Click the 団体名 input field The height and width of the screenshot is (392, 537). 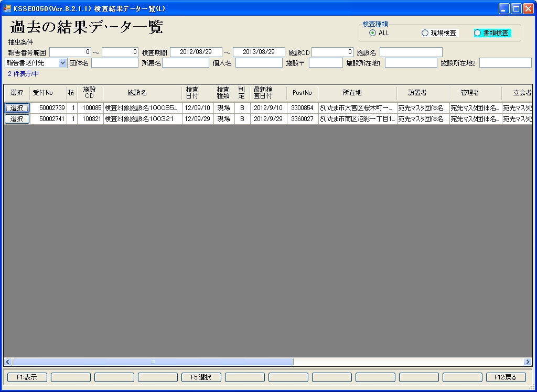[114, 63]
